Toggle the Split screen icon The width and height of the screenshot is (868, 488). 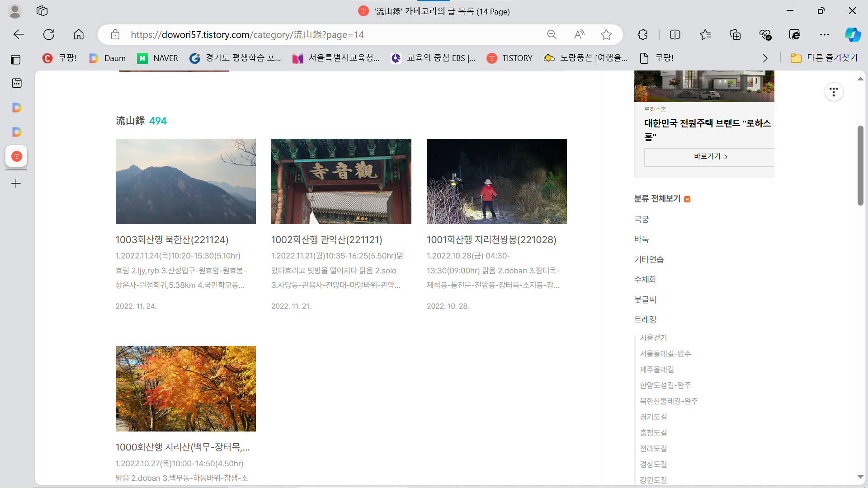[x=675, y=35]
